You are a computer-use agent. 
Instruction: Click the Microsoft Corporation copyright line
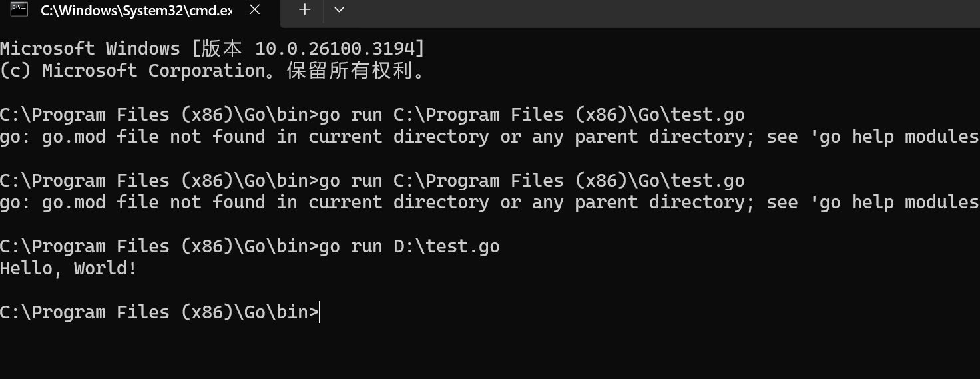click(x=212, y=71)
